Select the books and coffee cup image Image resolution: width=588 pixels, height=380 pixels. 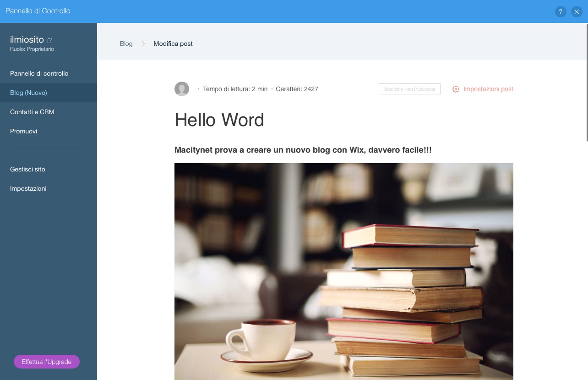pyautogui.click(x=344, y=271)
